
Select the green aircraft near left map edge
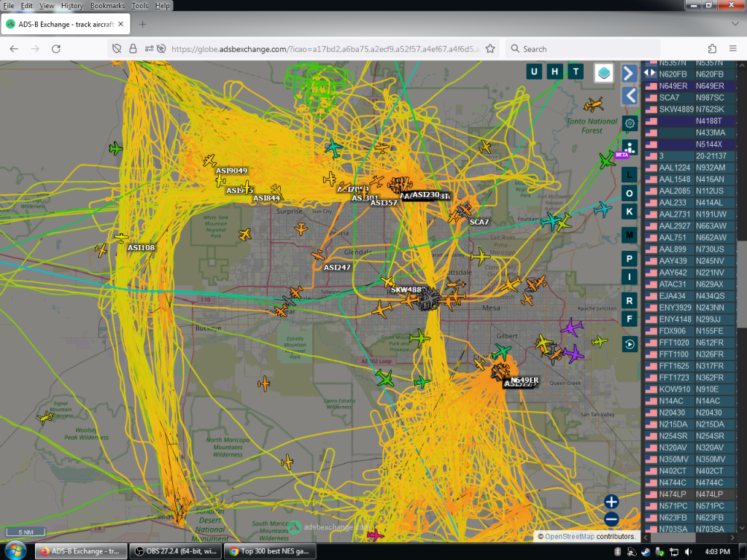tap(115, 148)
